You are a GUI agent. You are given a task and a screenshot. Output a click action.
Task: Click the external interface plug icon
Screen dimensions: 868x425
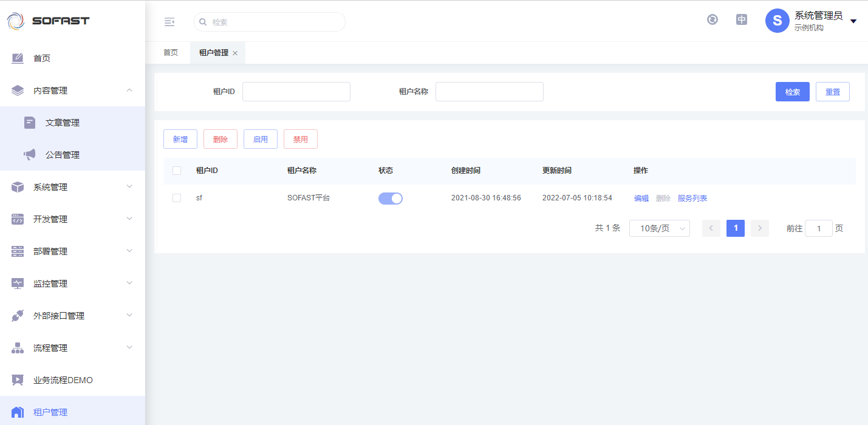tap(18, 316)
